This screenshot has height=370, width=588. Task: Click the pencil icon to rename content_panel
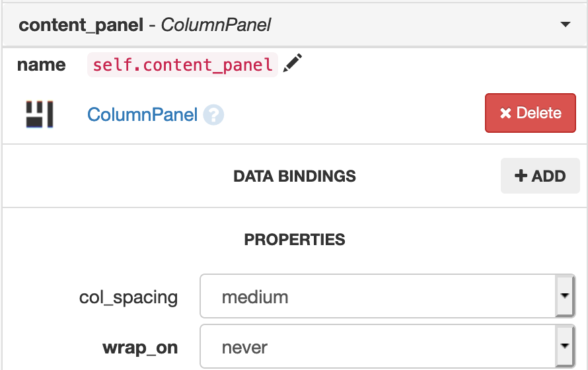(x=292, y=63)
